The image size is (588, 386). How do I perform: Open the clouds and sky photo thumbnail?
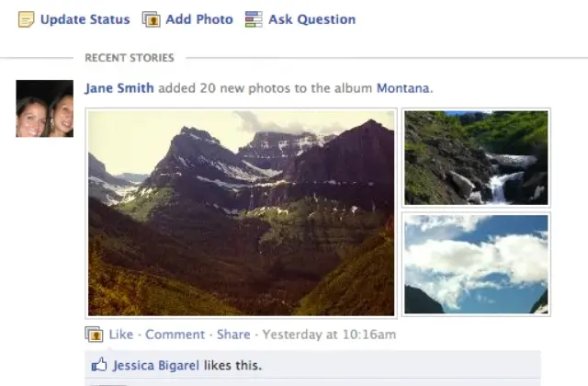point(476,265)
